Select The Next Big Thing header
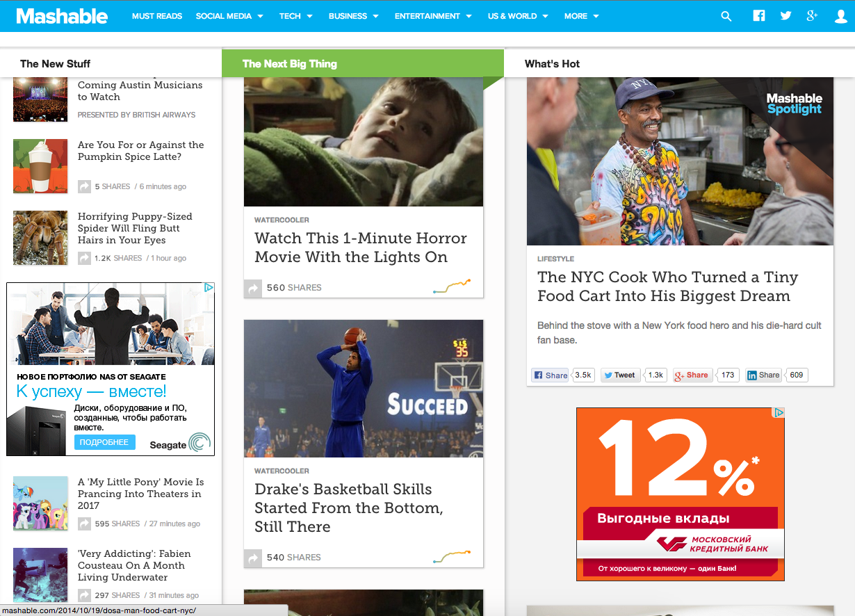 (290, 64)
